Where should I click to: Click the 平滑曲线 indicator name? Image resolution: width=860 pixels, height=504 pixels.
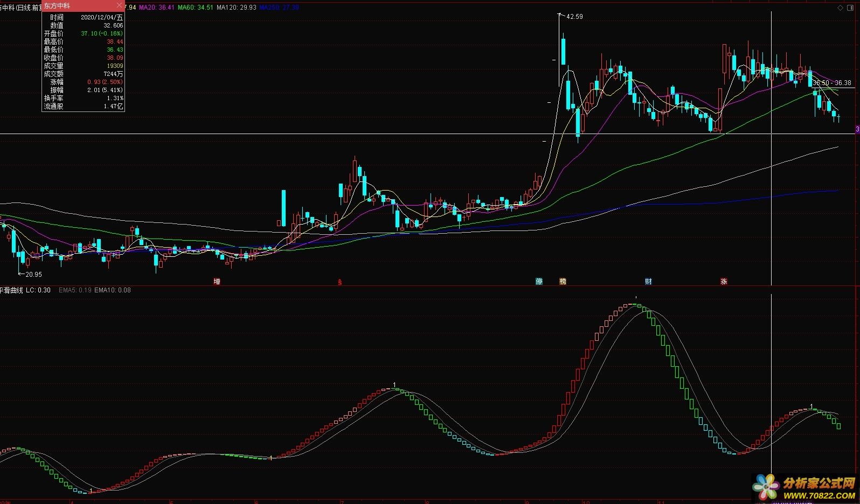pos(11,290)
